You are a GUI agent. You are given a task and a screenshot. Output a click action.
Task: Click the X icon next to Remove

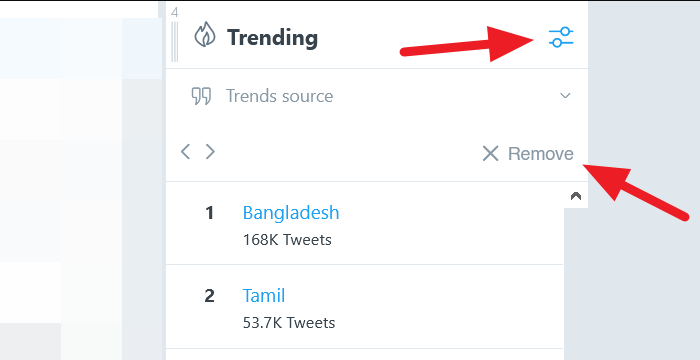[490, 154]
